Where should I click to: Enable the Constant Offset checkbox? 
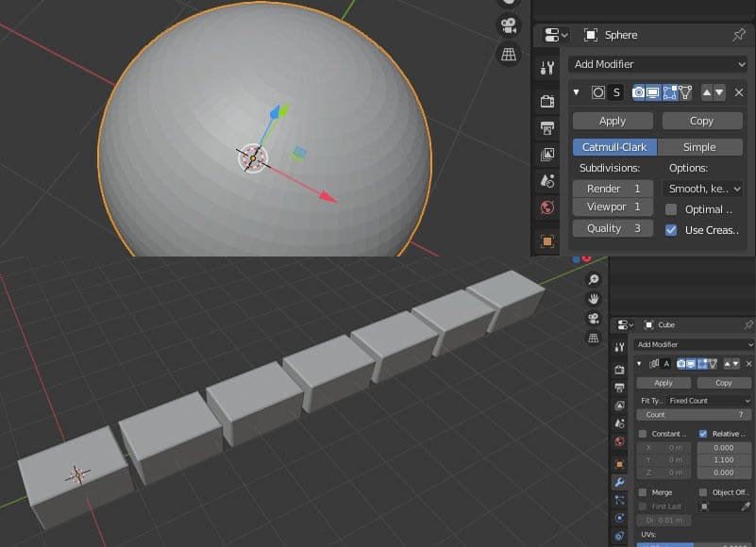[642, 434]
